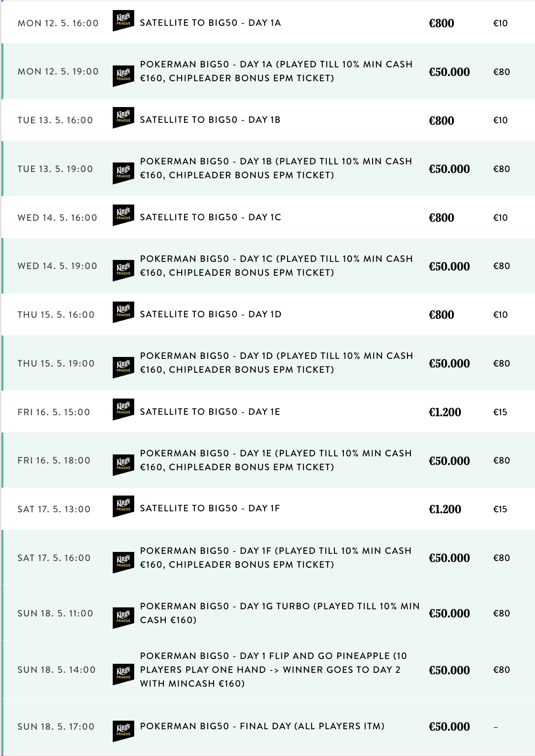535x756 pixels.
Task: Click King's logo beside Satellite Day 1E
Action: tap(123, 410)
